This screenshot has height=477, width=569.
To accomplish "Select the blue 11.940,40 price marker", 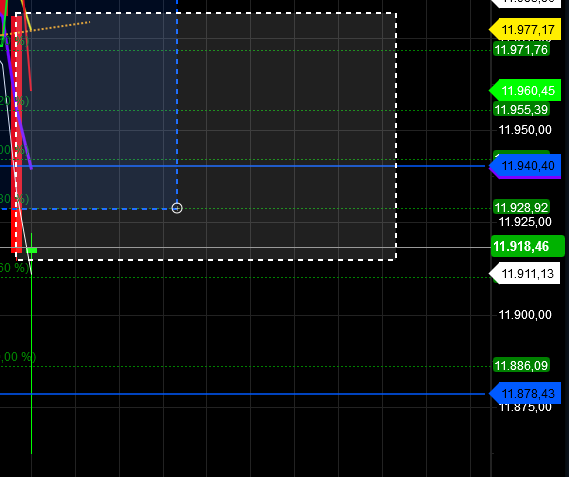I will 525,166.
